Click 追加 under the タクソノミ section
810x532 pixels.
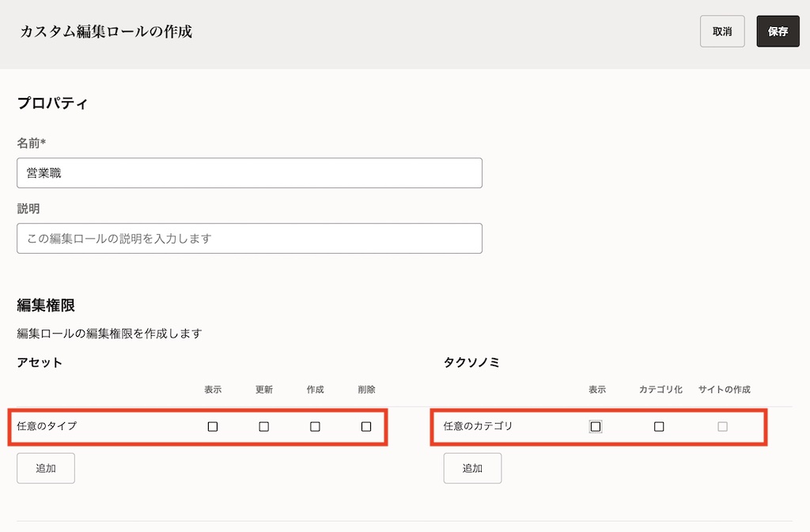tap(472, 468)
